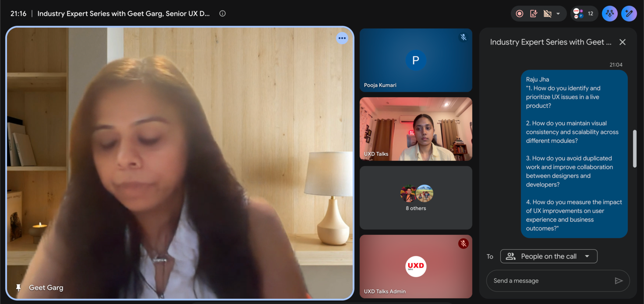Click the send message arrow icon

[x=619, y=281]
